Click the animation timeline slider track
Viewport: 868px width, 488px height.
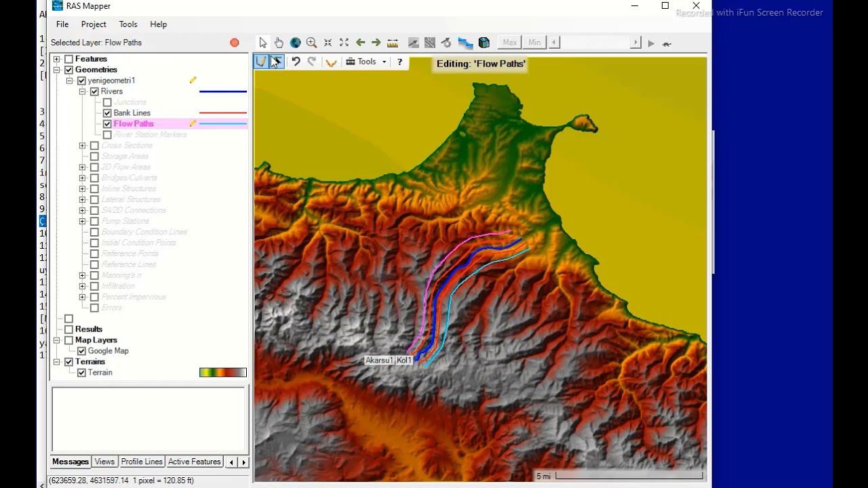(595, 43)
